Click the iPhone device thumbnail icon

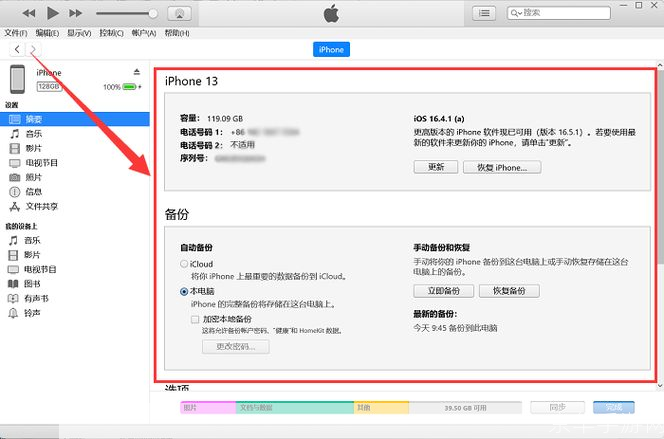coord(17,79)
